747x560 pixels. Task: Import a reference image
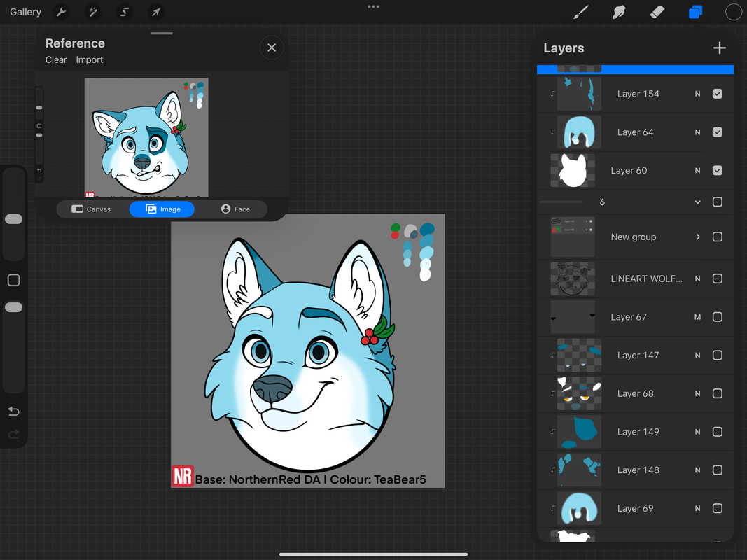coord(90,60)
